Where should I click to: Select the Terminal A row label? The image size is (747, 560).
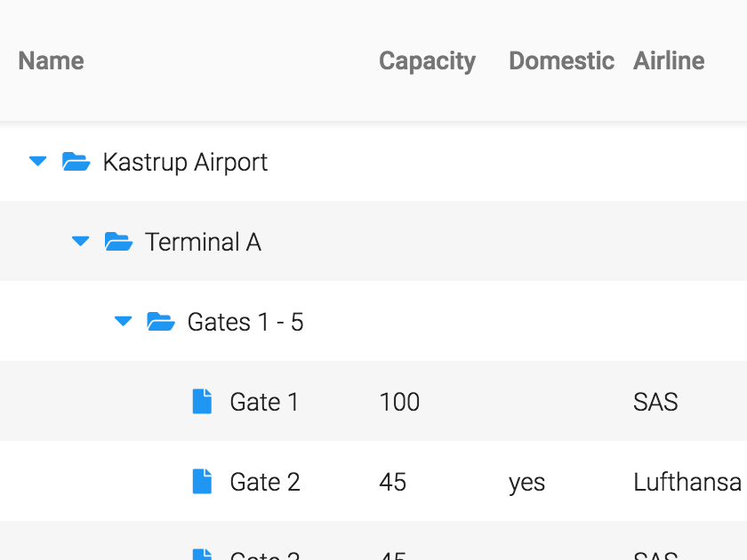click(203, 242)
